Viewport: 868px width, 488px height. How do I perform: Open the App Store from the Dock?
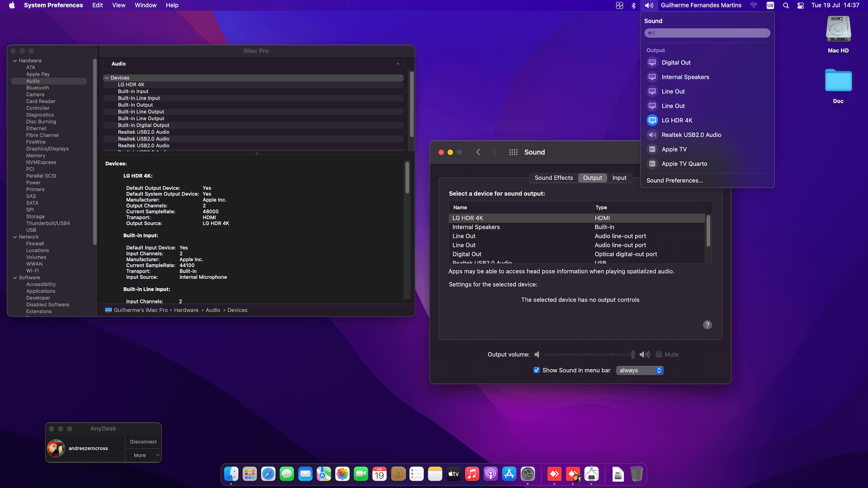[509, 474]
